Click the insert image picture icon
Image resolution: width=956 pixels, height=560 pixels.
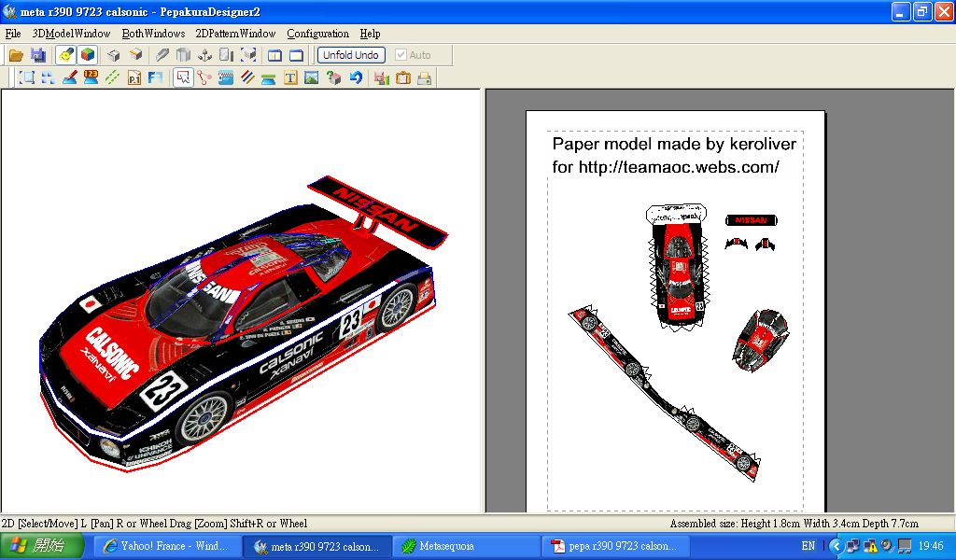tap(312, 78)
